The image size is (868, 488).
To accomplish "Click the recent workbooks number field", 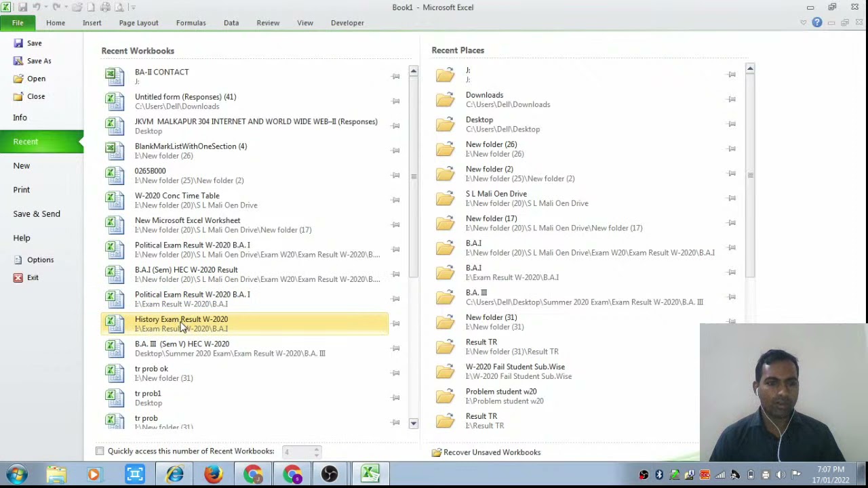I will click(x=296, y=452).
